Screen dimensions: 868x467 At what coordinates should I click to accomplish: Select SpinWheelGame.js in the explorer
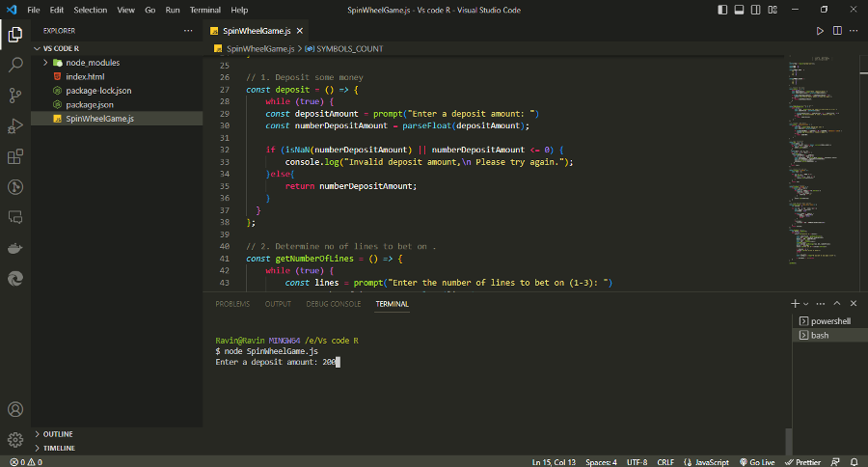click(117, 119)
